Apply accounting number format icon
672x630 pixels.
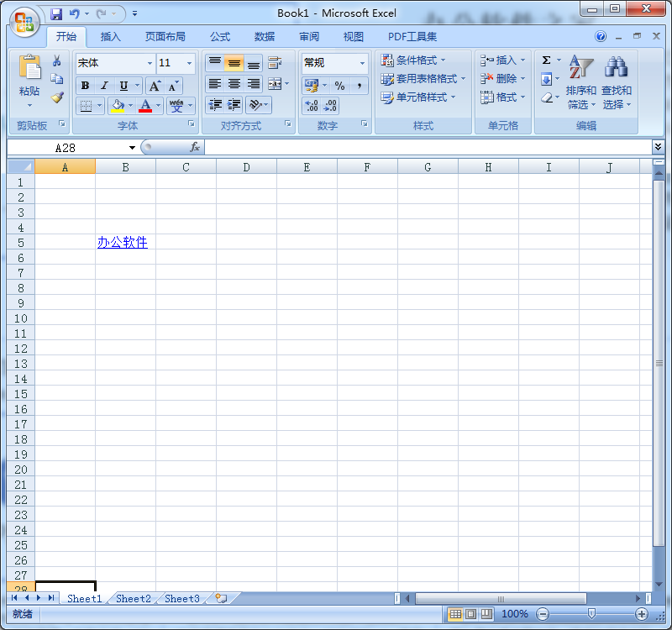coord(312,86)
